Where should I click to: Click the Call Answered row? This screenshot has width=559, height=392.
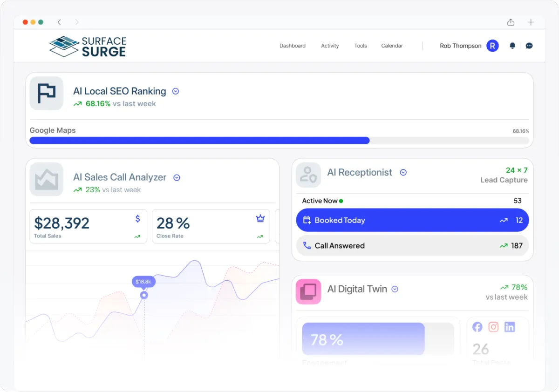(412, 245)
